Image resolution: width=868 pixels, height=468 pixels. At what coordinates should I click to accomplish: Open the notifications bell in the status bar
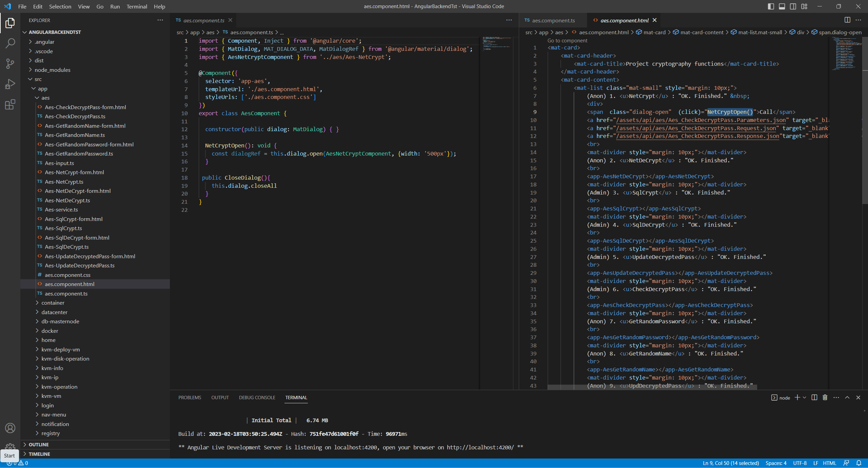(859, 463)
